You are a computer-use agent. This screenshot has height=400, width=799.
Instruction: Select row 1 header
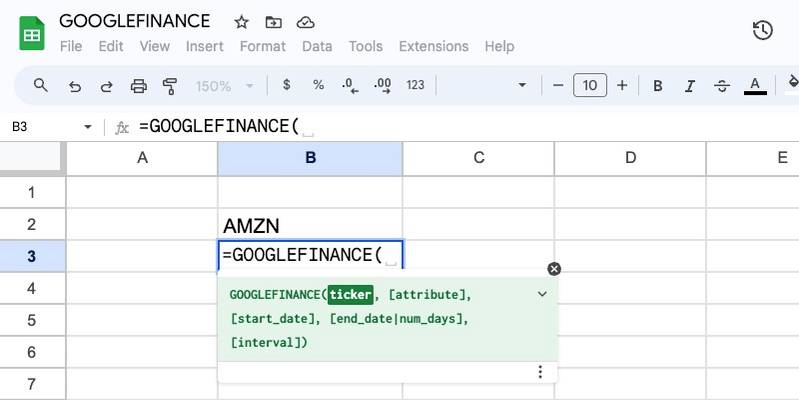(32, 192)
